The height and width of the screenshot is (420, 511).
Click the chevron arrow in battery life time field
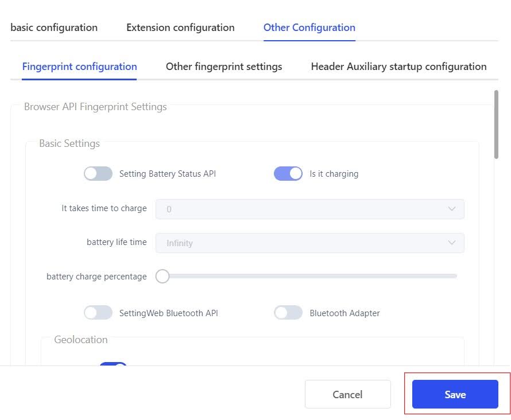tap(451, 243)
